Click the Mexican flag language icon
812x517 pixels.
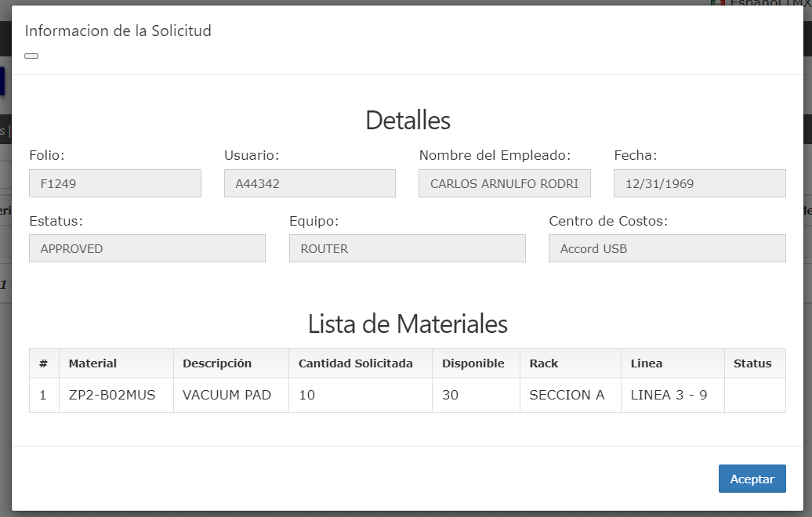tap(717, 3)
